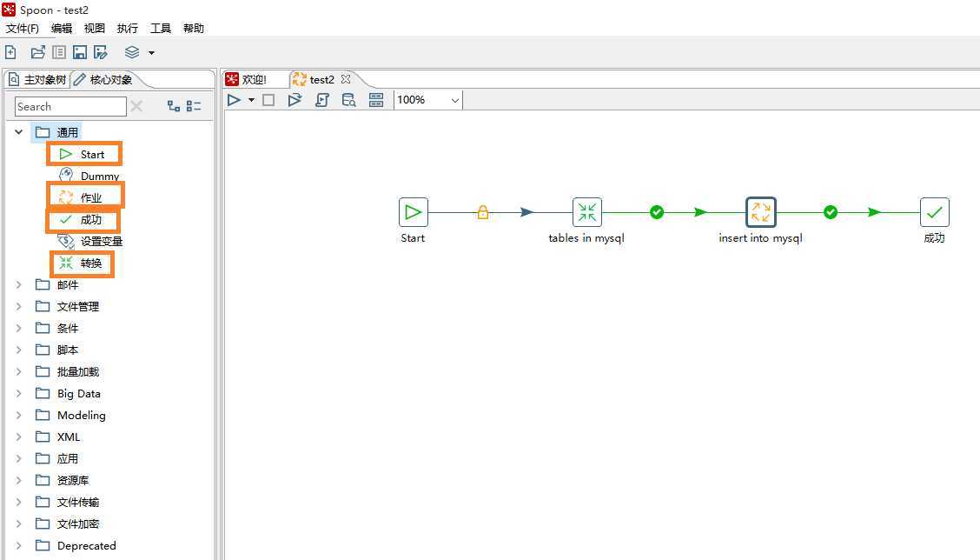Clear the search box with X
Image resolution: width=980 pixels, height=560 pixels.
tap(136, 106)
